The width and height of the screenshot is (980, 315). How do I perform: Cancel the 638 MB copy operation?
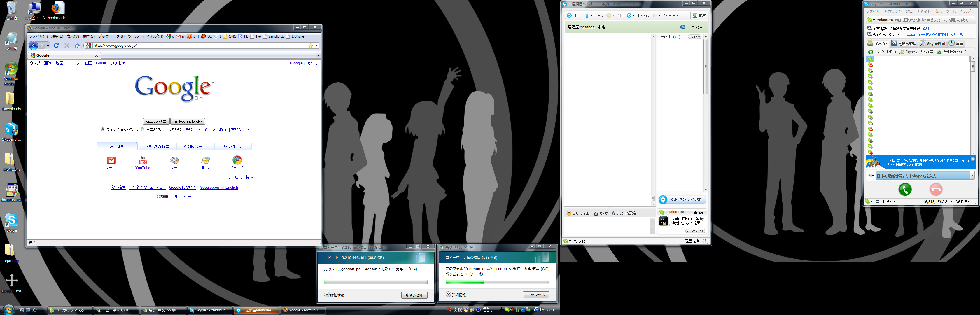tap(536, 295)
